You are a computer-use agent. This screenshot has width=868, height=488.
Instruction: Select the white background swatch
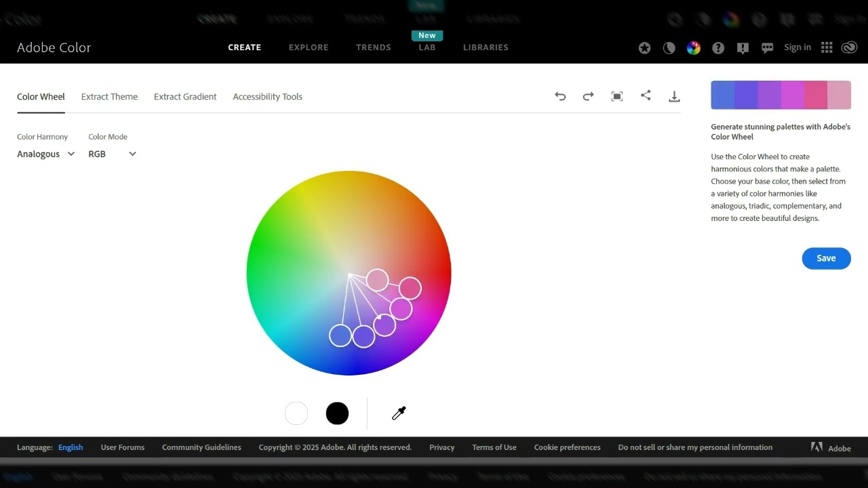click(x=296, y=413)
